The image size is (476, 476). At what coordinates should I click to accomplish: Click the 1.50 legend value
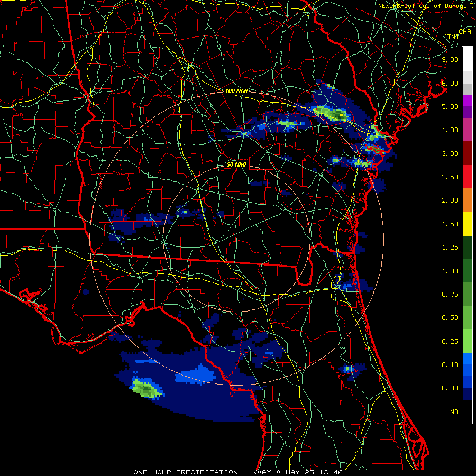[450, 224]
